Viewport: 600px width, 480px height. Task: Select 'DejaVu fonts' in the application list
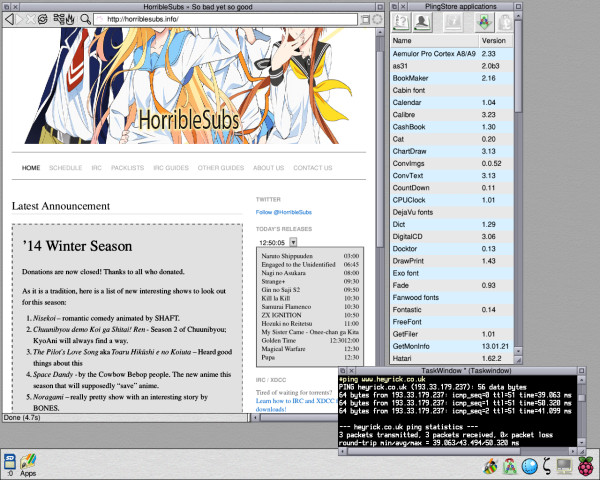point(452,212)
